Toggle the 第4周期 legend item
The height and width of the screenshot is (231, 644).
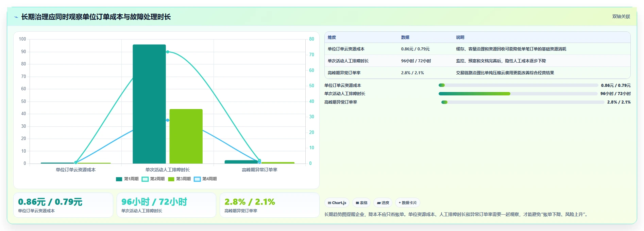click(205, 179)
